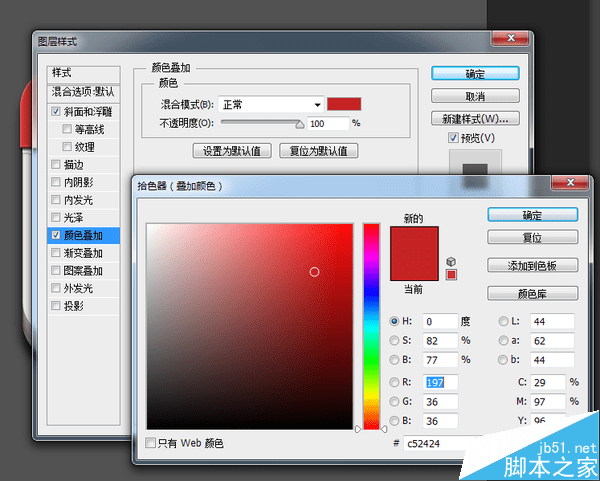600x481 pixels.
Task: Select the brightness B: radio showing 77
Action: [394, 359]
